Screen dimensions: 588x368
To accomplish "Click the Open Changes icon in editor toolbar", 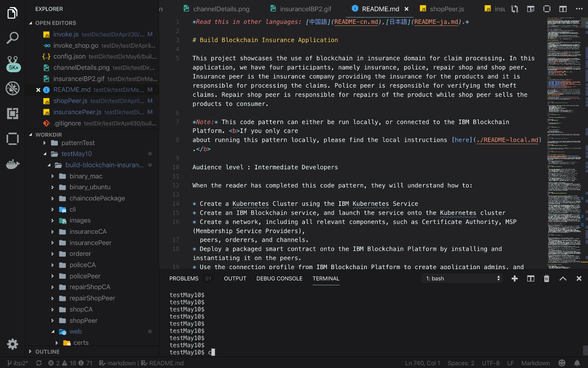I will point(515,9).
